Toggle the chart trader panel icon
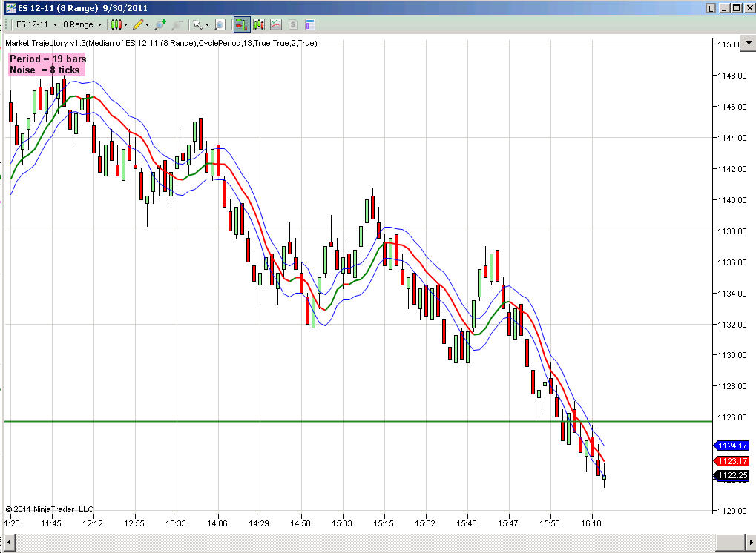Image resolution: width=756 pixels, height=553 pixels. 242,24
